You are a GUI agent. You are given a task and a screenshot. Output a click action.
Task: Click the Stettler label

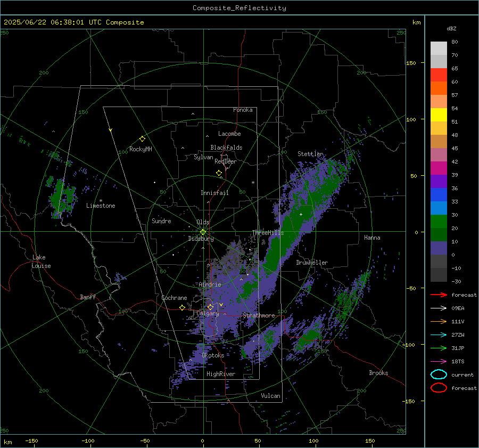310,154
